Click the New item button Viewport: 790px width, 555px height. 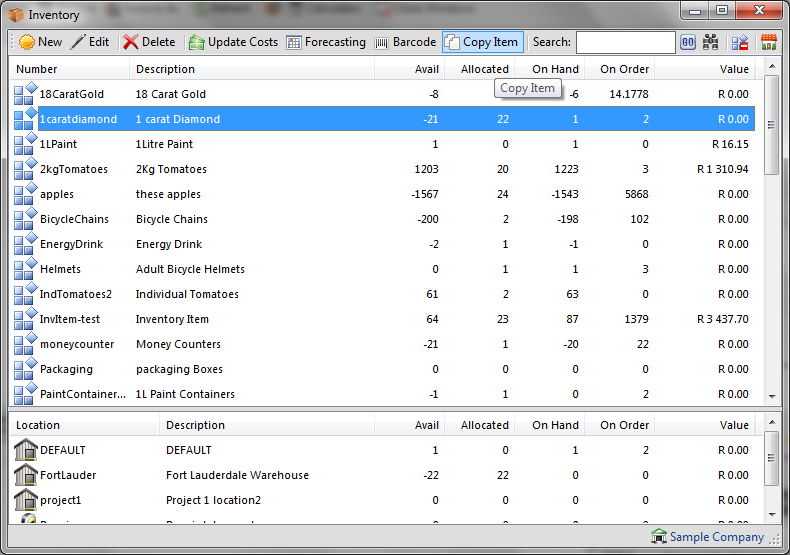[40, 42]
